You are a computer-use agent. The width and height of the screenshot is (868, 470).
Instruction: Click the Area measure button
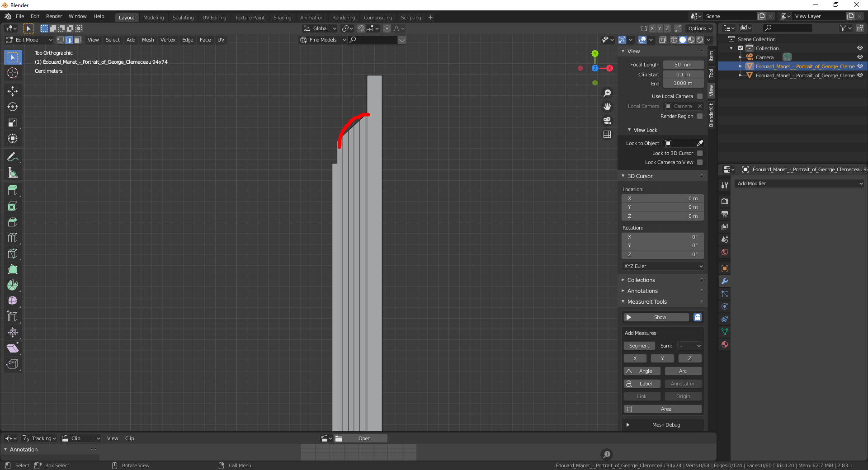tap(663, 409)
